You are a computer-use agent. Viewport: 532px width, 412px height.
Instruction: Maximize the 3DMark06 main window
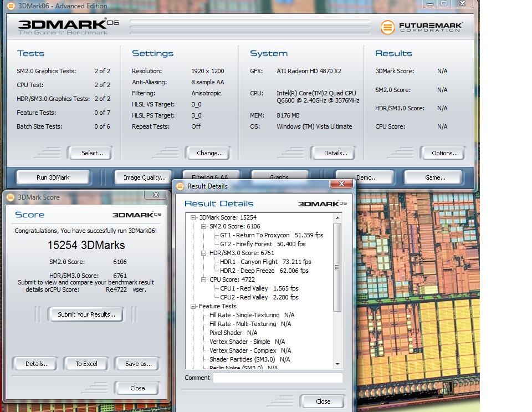tap(444, 4)
